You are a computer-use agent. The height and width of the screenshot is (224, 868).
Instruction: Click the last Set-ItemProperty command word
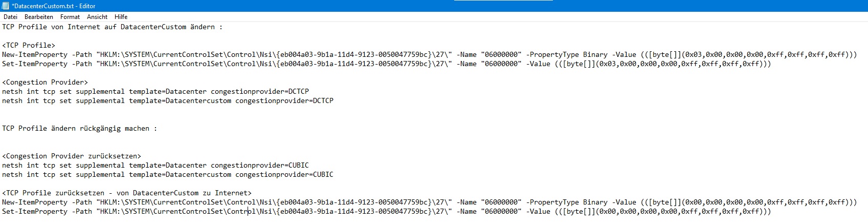tap(35, 211)
